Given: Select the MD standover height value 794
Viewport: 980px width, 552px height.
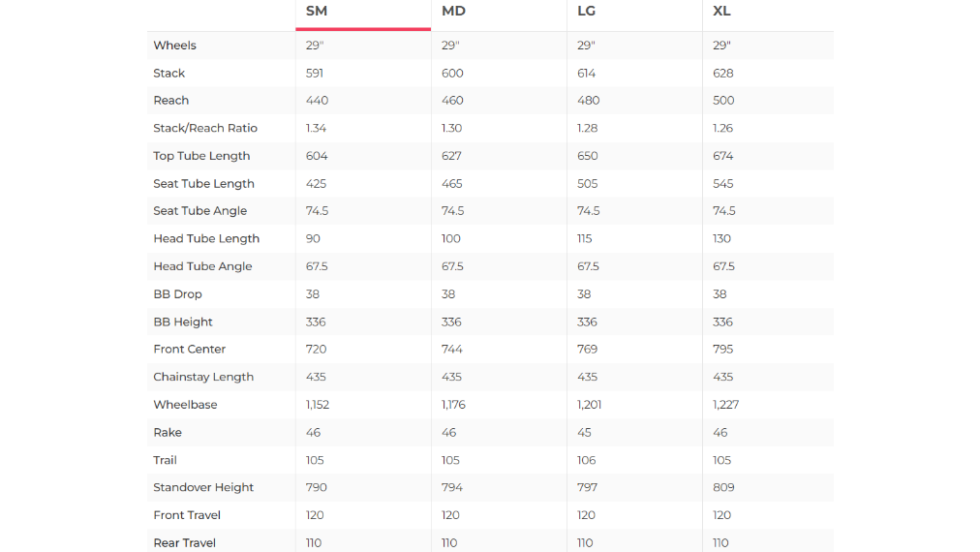Looking at the screenshot, I should click(452, 488).
